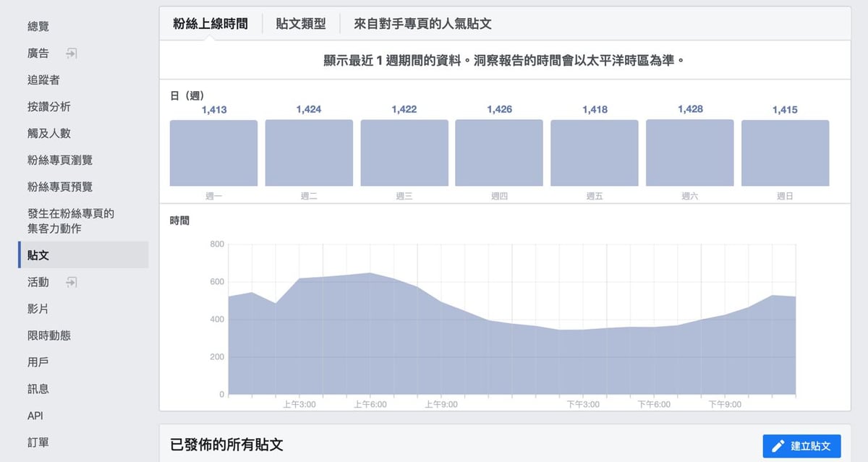
Task: Open the 來自對手專頁的人氣貼文 tab
Action: [422, 24]
